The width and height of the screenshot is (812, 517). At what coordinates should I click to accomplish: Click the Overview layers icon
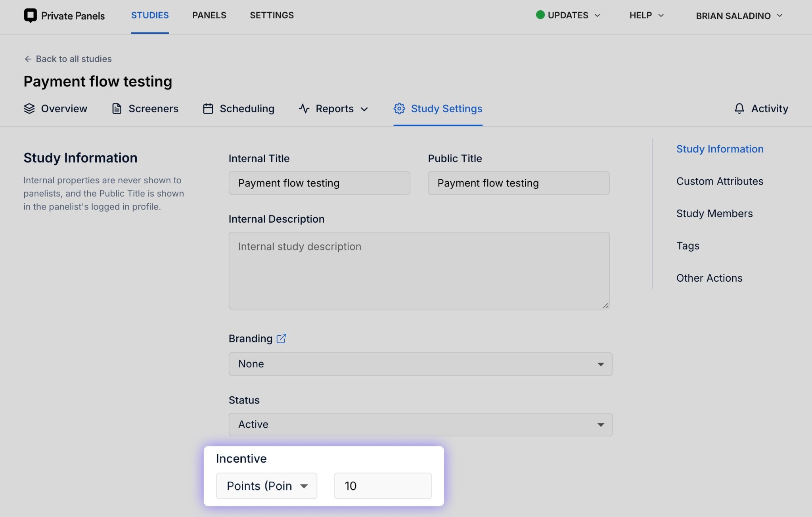(29, 109)
